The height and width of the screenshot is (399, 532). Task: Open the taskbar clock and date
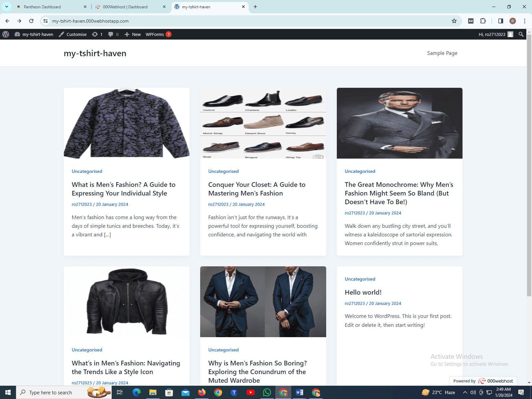click(504, 392)
